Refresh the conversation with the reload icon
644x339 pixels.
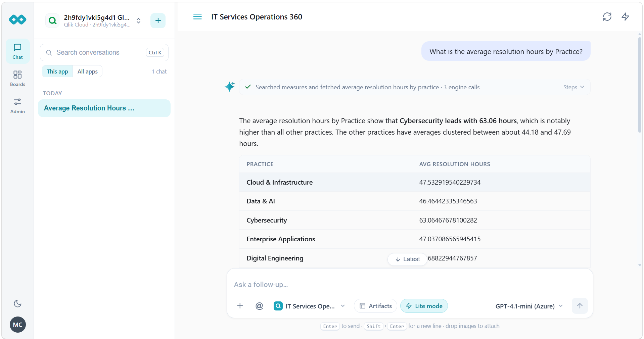(x=607, y=17)
